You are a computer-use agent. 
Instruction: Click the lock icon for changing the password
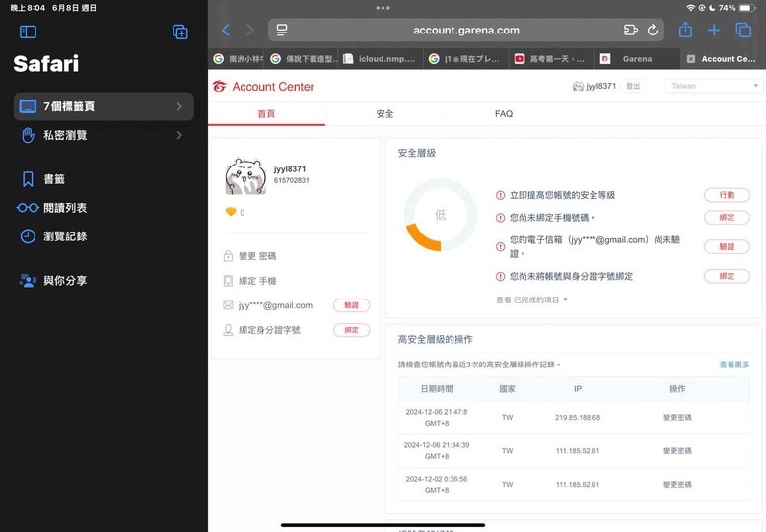228,256
